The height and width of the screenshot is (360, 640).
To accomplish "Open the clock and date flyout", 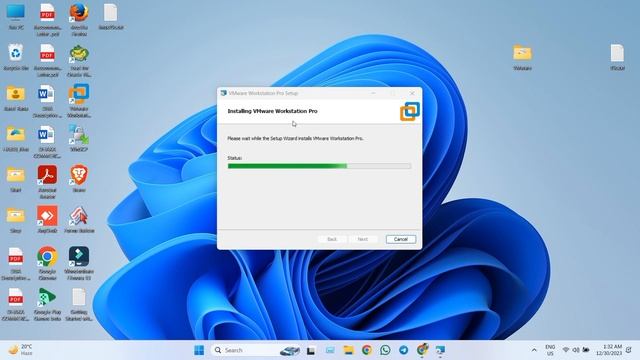I will 609,350.
